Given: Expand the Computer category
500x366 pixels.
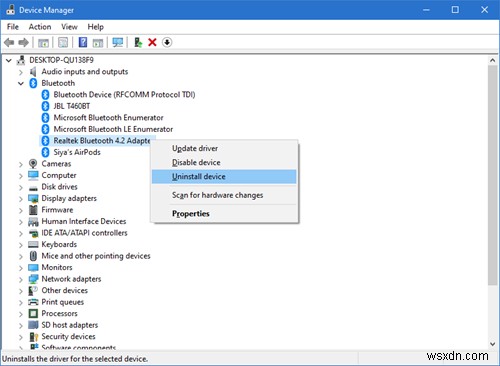Looking at the screenshot, I should (21, 176).
